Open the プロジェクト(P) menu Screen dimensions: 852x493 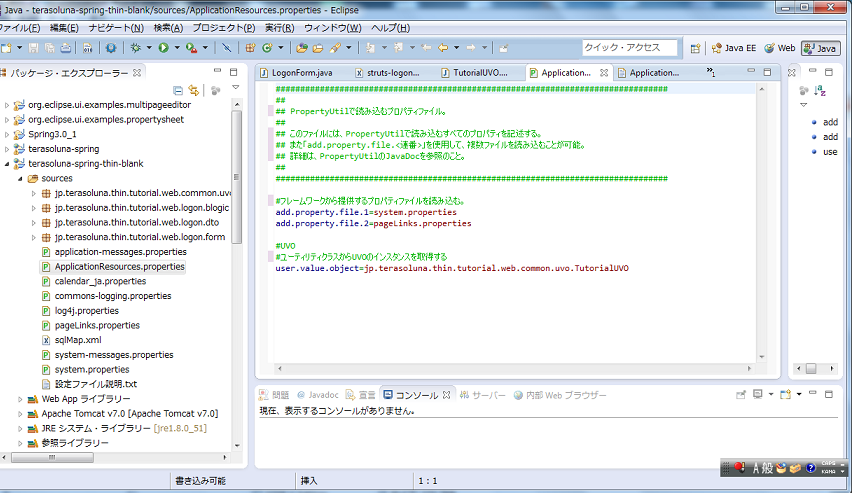coord(224,28)
